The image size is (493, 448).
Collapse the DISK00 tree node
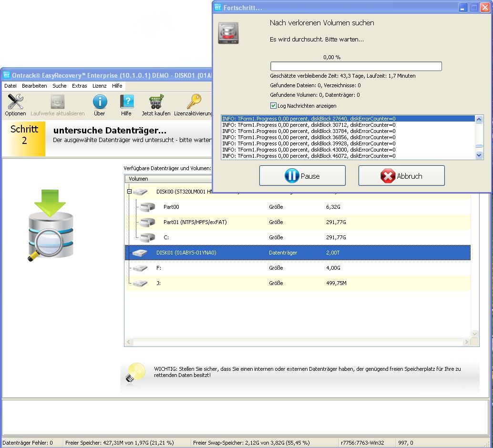click(129, 191)
